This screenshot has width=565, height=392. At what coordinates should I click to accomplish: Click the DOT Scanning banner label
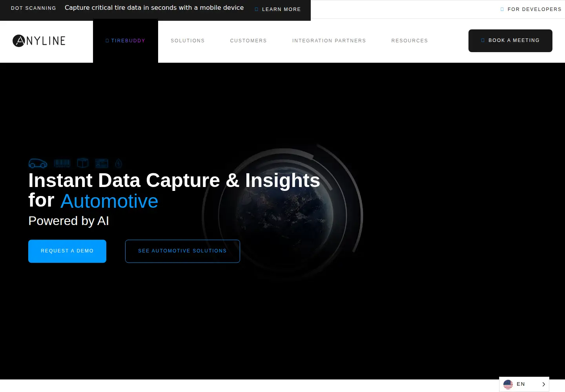point(33,8)
